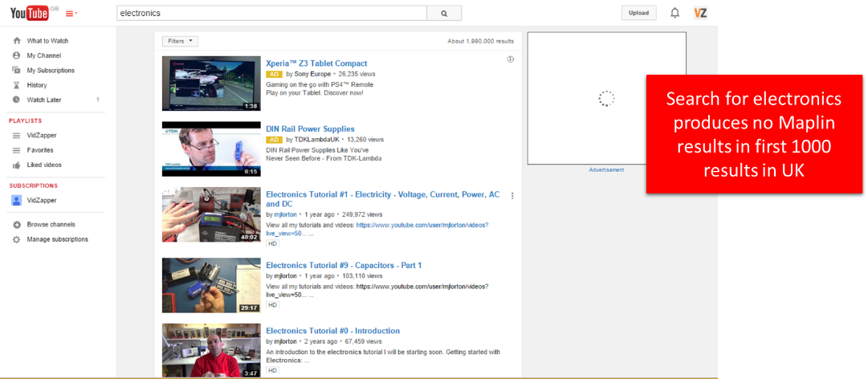Open the Watch Later list
868x379 pixels.
(43, 100)
